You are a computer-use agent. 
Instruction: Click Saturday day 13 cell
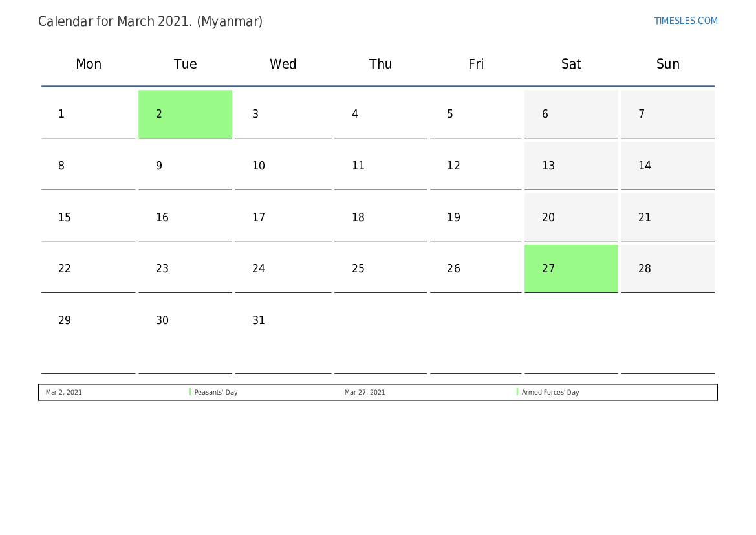point(571,166)
